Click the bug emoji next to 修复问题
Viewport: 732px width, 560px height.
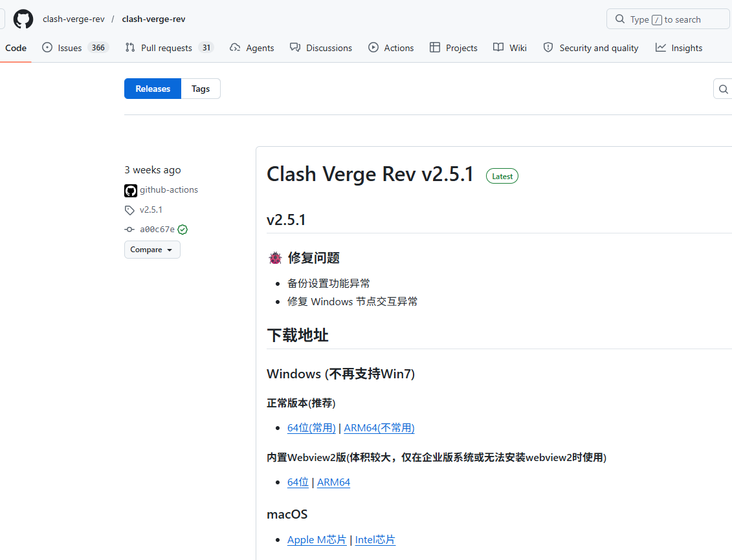tap(276, 258)
